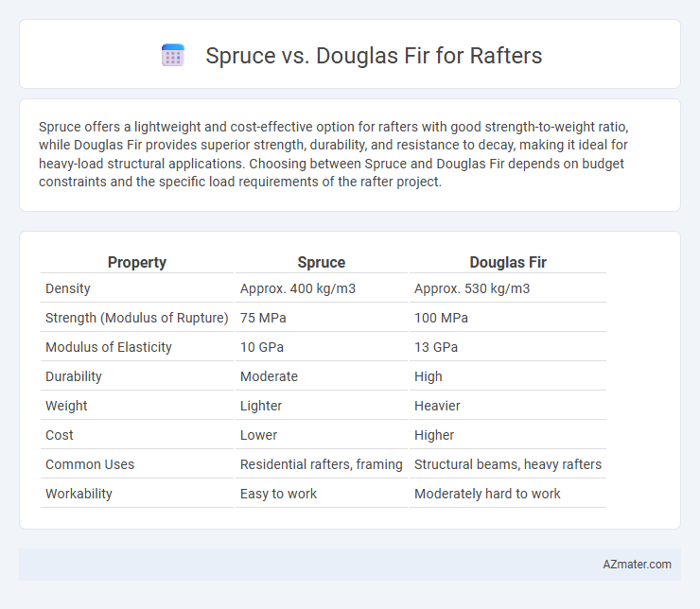
Task: Click 'Residential rafters, framing' cell
Action: pos(321,464)
